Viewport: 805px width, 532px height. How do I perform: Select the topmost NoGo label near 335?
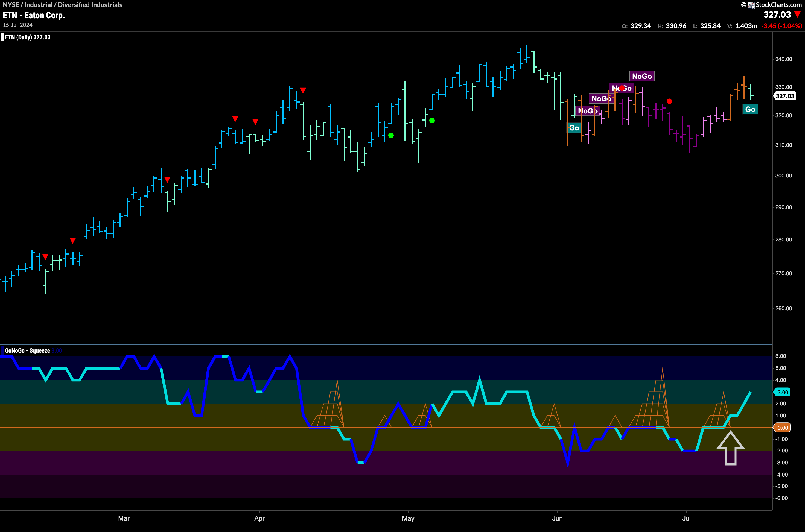(x=642, y=76)
